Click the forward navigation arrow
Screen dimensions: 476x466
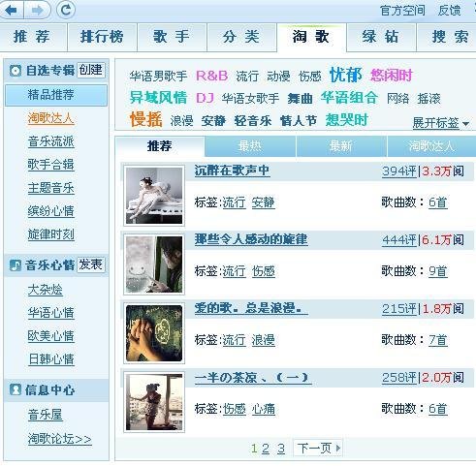pos(38,11)
